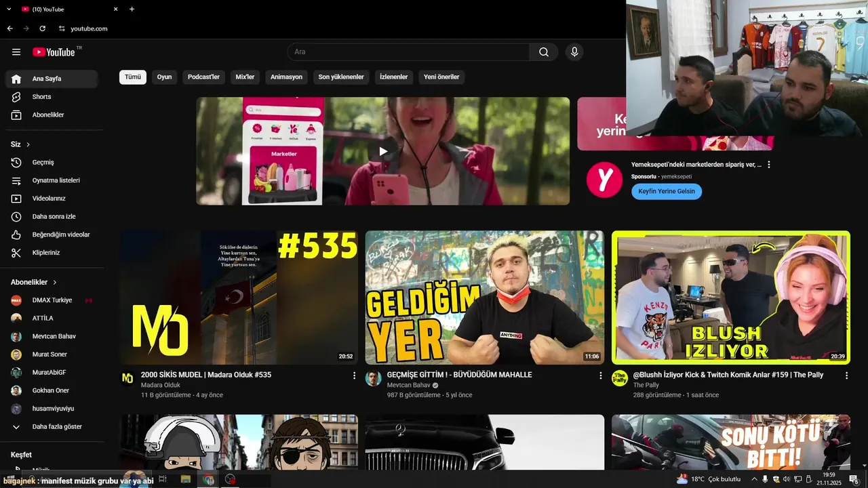Reload the page with refresh icon
Screen dimensions: 868x488
point(42,28)
